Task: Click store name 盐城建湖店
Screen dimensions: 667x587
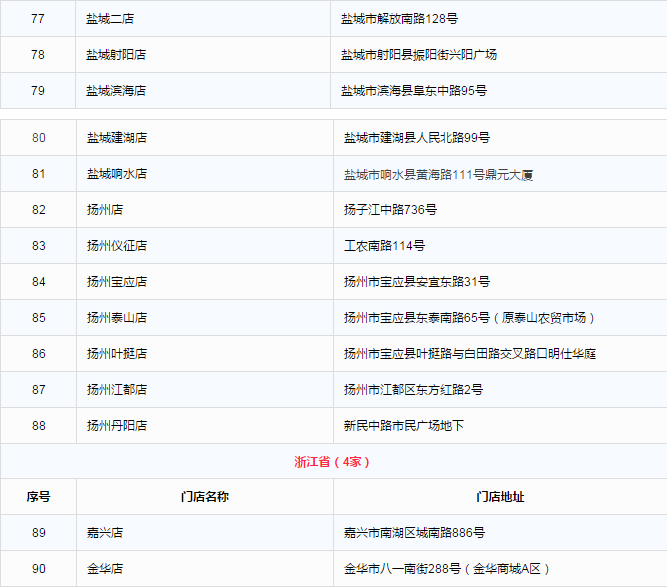Action: tap(117, 138)
